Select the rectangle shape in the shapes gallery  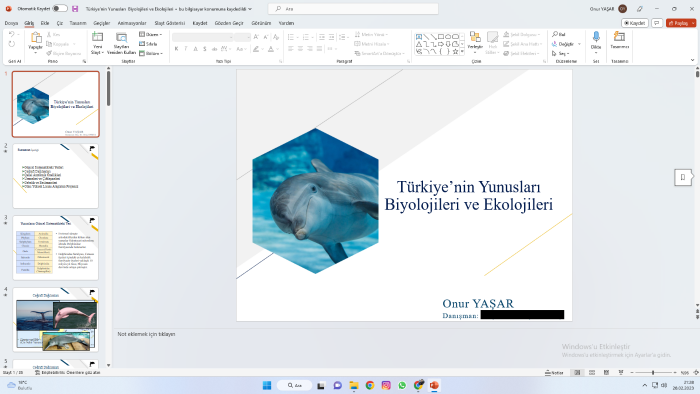441,37
